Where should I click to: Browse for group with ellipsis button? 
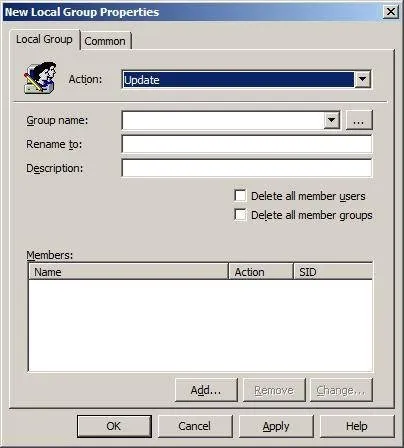click(x=359, y=120)
